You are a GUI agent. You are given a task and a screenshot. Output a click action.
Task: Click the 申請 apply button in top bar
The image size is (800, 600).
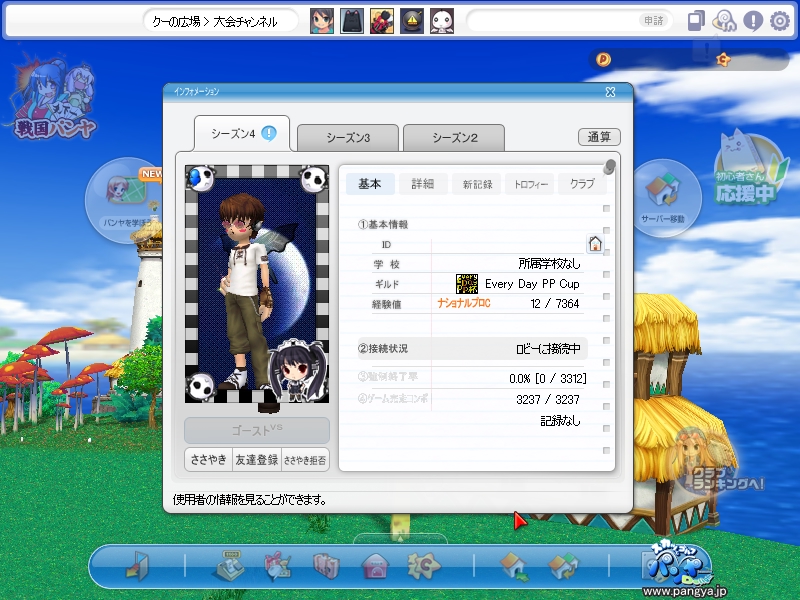point(654,21)
